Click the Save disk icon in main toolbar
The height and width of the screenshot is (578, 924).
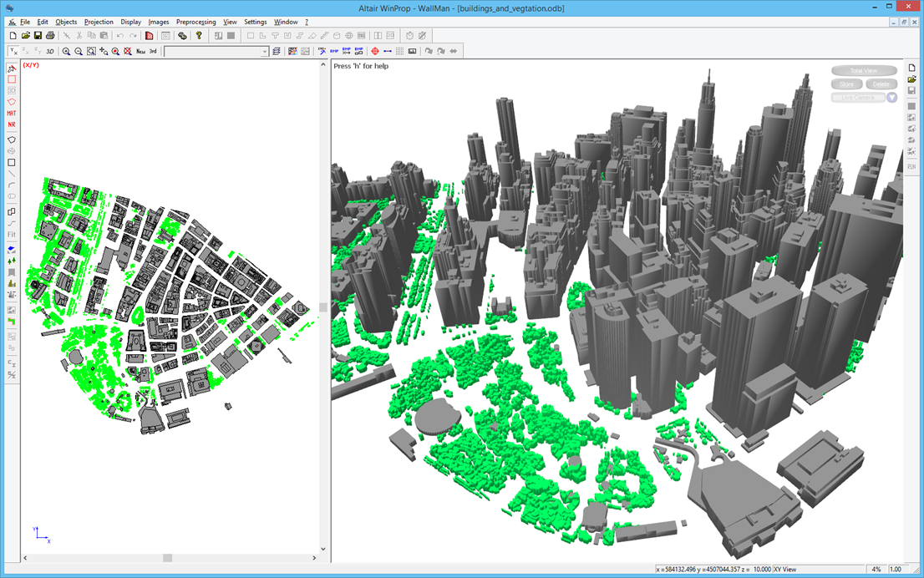pyautogui.click(x=38, y=36)
